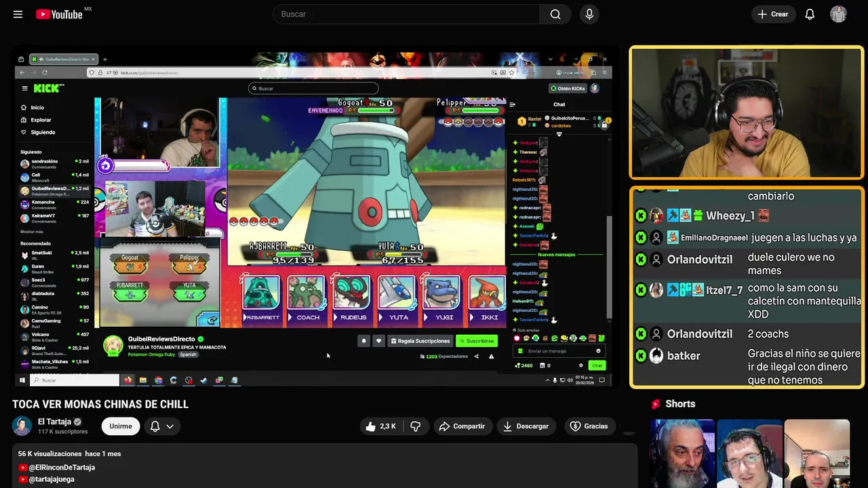Click the Unirme membership button
This screenshot has width=868, height=488.
(x=121, y=426)
